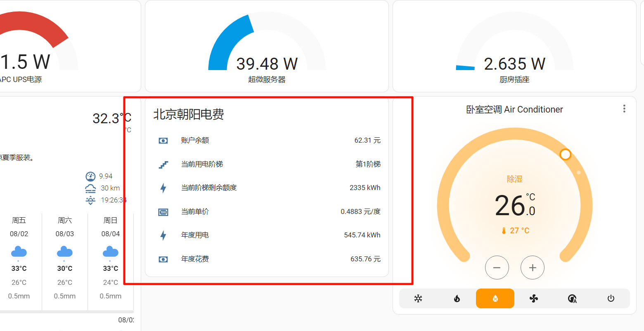Click the 除湿 mode label

(515, 179)
